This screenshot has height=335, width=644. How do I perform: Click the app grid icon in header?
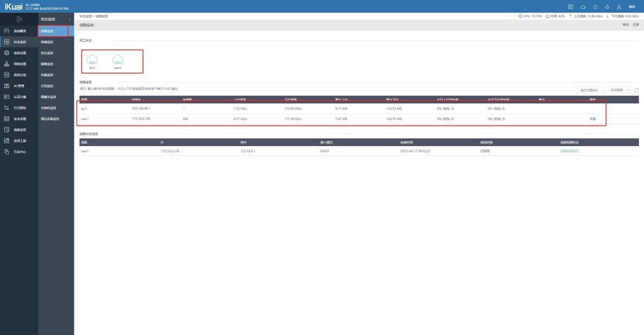(x=570, y=6)
